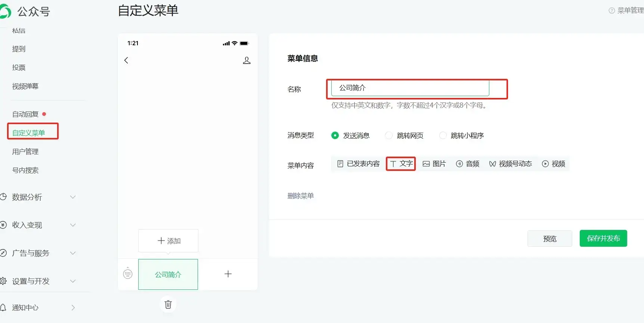Choose the 音频 content tab
This screenshot has width=644, height=323.
tap(468, 164)
